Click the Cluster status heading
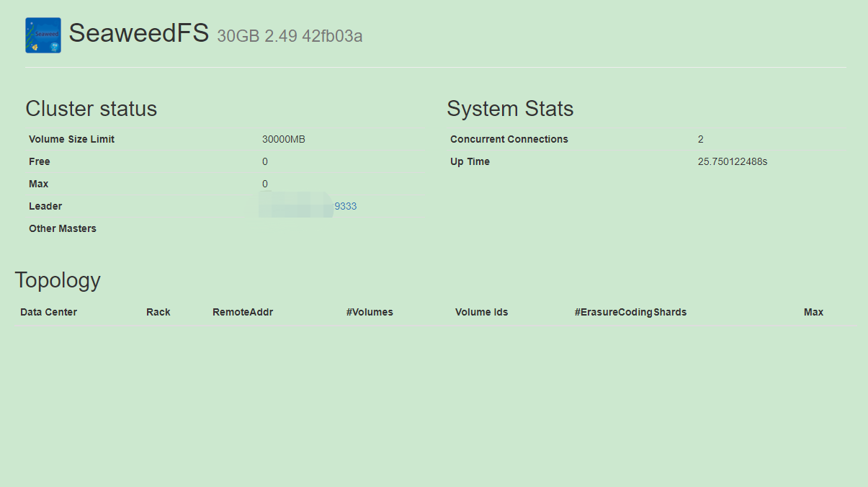 91,109
